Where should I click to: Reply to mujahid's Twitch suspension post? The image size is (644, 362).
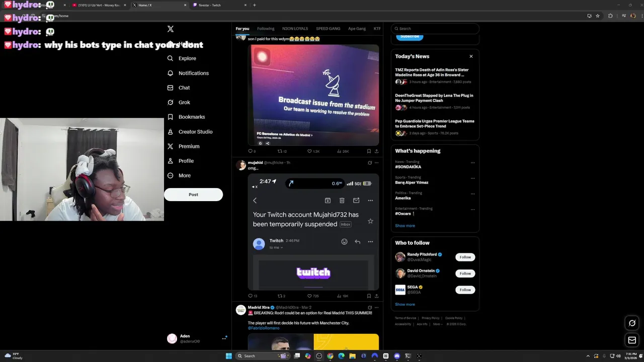[x=253, y=296]
